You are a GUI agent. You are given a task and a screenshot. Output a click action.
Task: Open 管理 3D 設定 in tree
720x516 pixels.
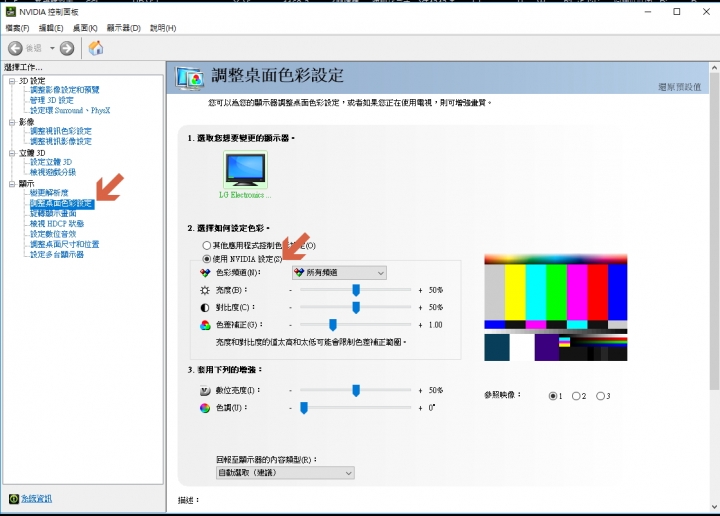(x=51, y=100)
